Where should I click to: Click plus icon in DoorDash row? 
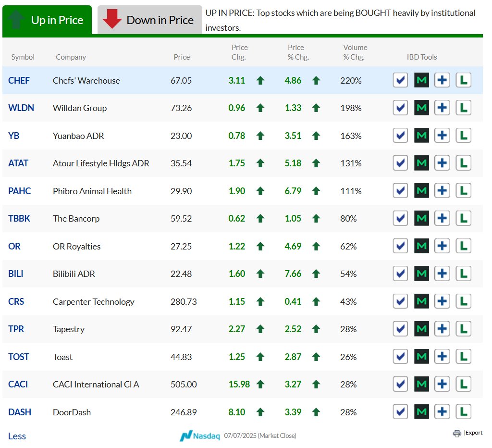(x=442, y=412)
